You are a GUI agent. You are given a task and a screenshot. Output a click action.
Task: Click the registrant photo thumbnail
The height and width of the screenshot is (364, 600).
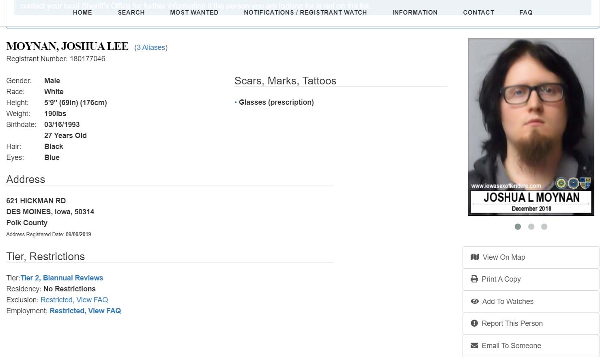(x=531, y=127)
